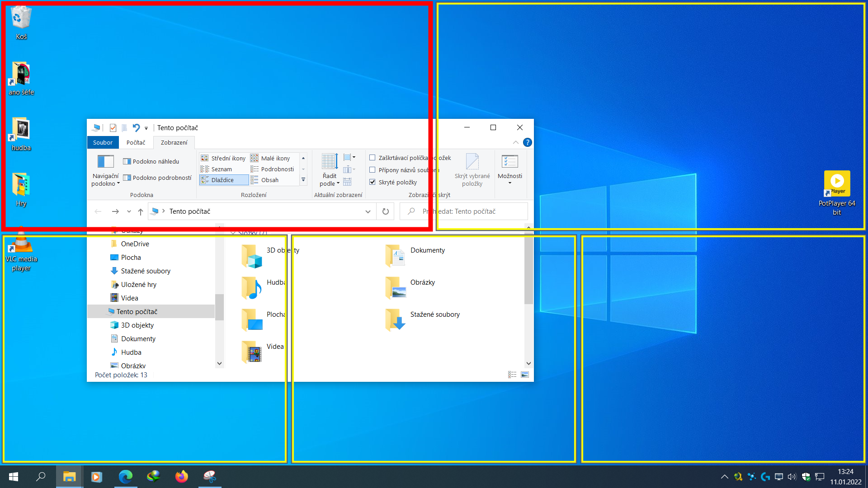Open Firefox from the taskbar

point(181,477)
